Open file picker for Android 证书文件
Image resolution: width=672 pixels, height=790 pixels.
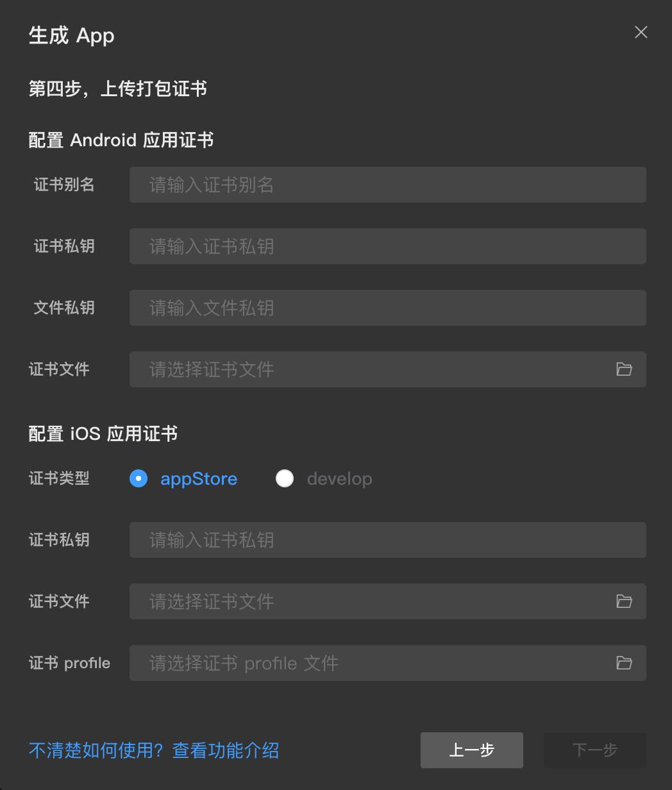[x=624, y=369]
